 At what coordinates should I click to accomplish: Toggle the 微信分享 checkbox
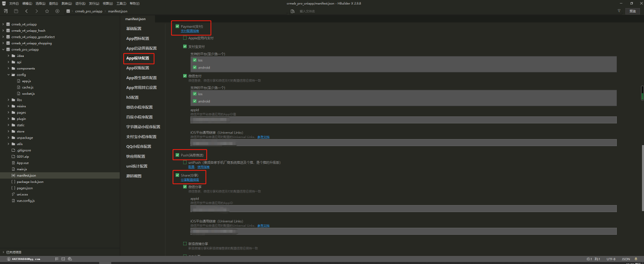point(185,186)
